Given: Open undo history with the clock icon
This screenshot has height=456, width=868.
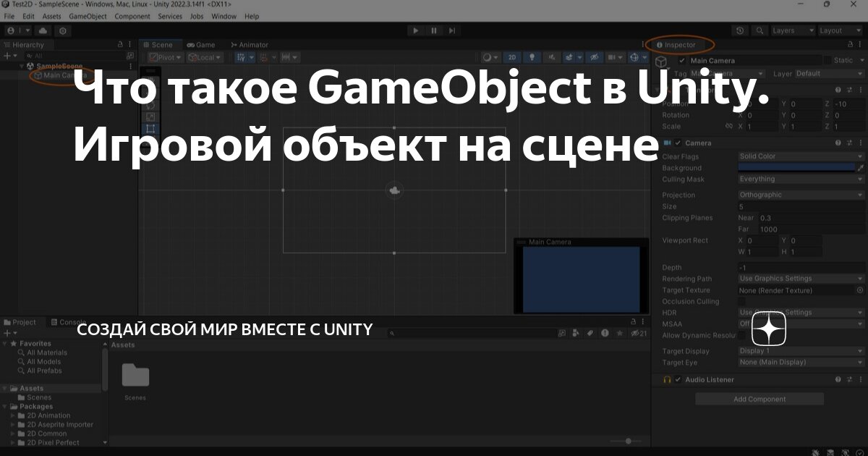Looking at the screenshot, I should (x=740, y=30).
